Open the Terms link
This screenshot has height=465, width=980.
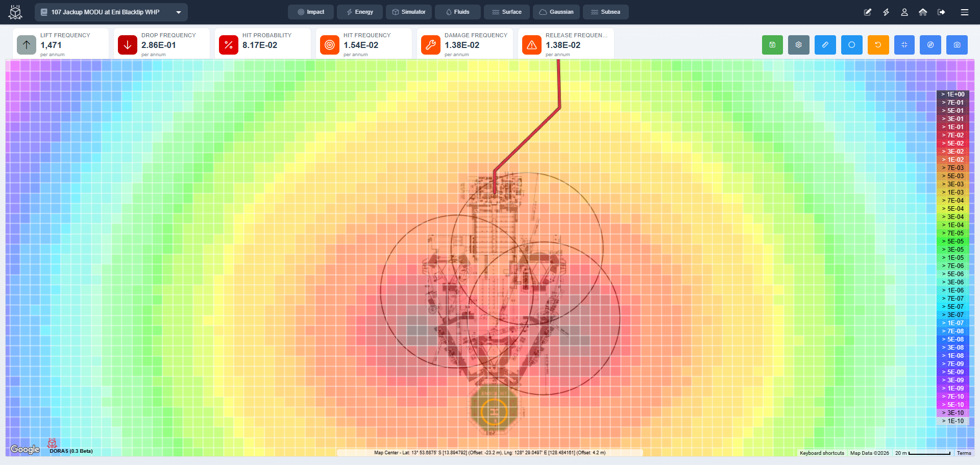click(x=965, y=453)
